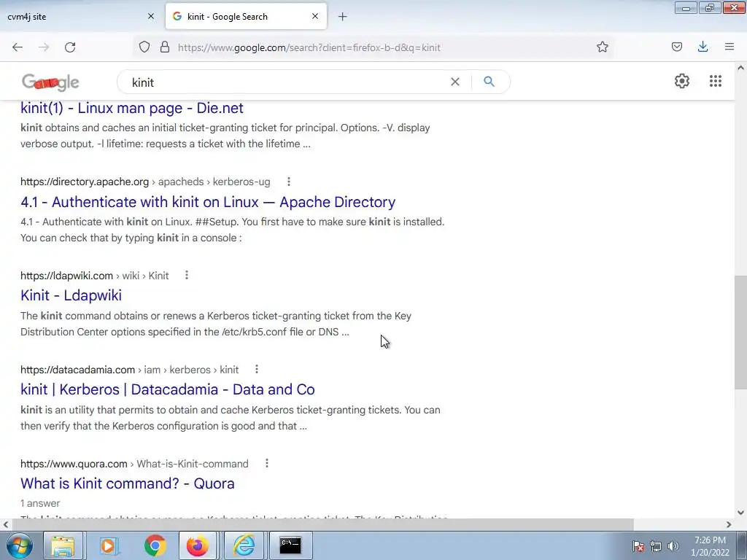
Task: Open Internet Explorer from the taskbar
Action: click(x=244, y=545)
